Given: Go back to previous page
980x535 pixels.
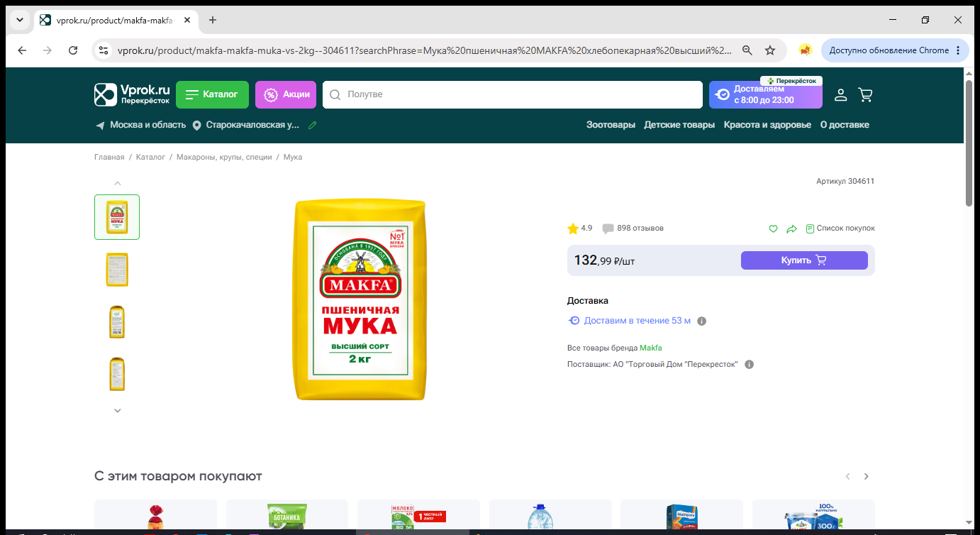Looking at the screenshot, I should [22, 50].
